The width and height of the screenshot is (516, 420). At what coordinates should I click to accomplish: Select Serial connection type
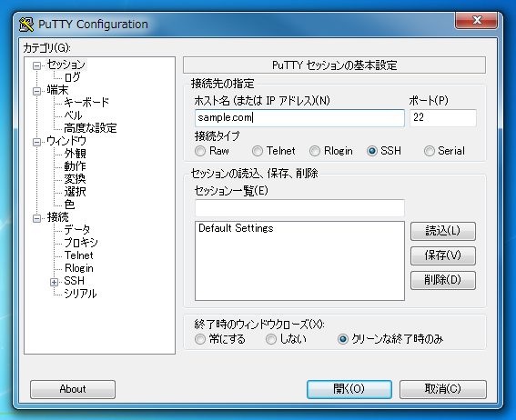[430, 151]
